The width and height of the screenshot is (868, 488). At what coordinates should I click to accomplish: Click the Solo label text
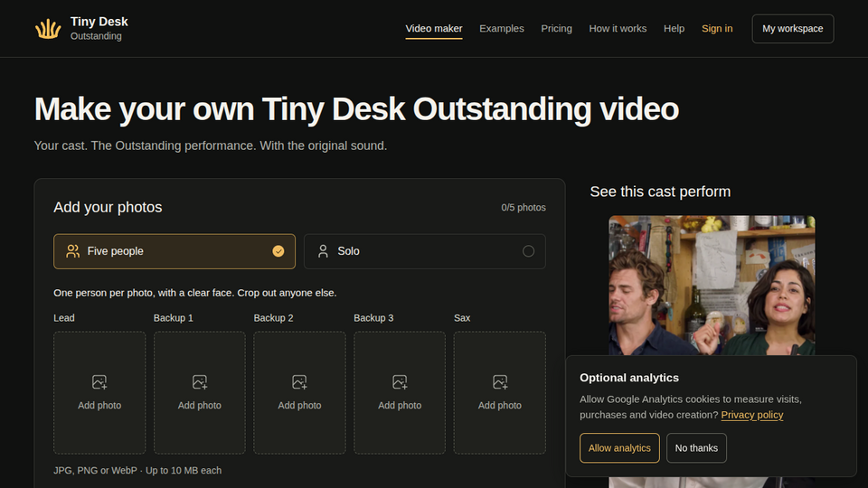(349, 251)
